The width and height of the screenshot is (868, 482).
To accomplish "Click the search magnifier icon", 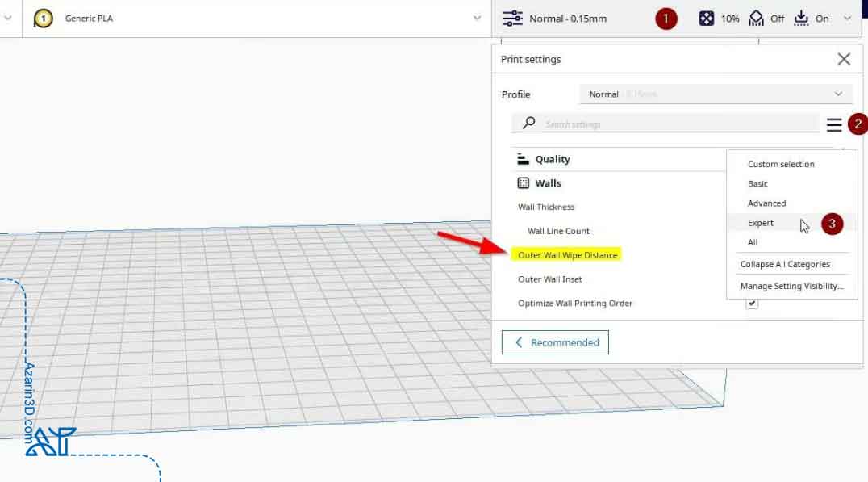I will coord(529,124).
